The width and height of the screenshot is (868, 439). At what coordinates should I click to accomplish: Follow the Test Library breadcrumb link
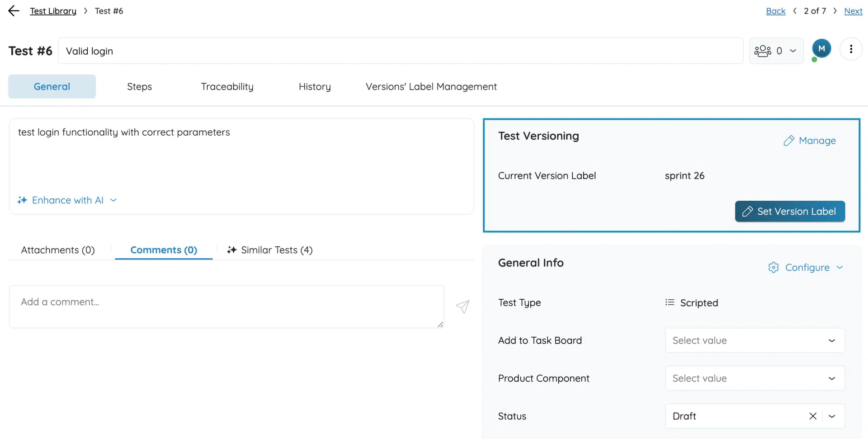(53, 11)
